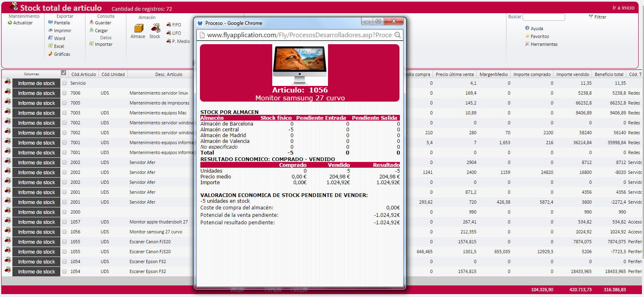Select FIFO valuation method
The width and height of the screenshot is (644, 297).
tap(176, 25)
